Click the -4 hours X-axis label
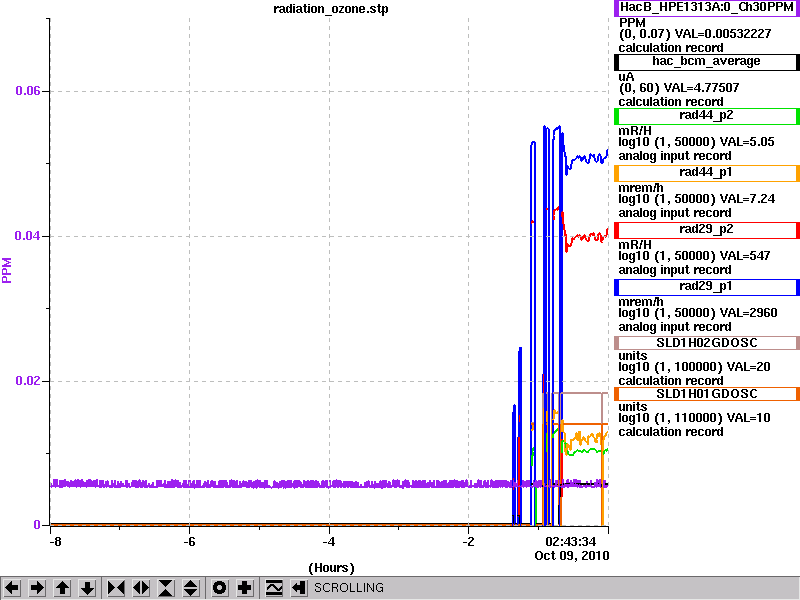 tap(329, 542)
